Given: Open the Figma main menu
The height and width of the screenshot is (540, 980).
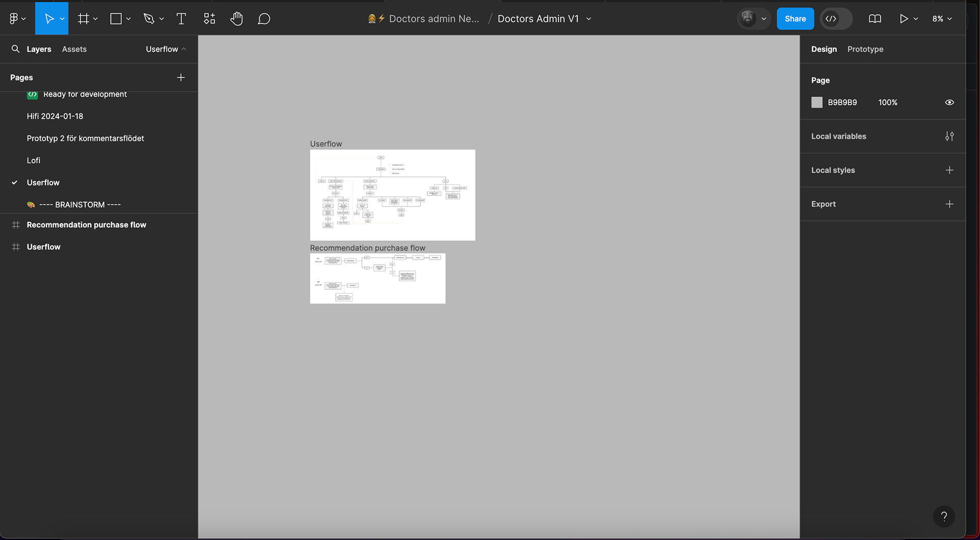Looking at the screenshot, I should click(x=17, y=18).
